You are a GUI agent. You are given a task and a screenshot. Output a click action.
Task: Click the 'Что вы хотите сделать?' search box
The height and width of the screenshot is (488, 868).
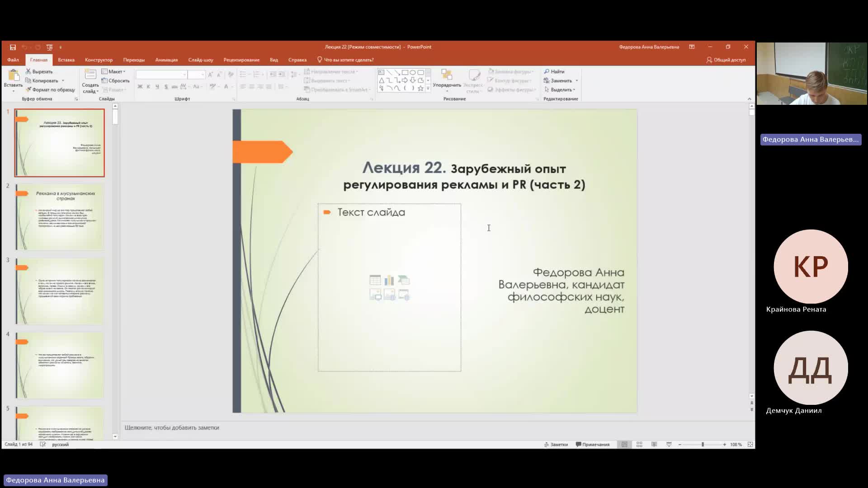[x=346, y=60]
